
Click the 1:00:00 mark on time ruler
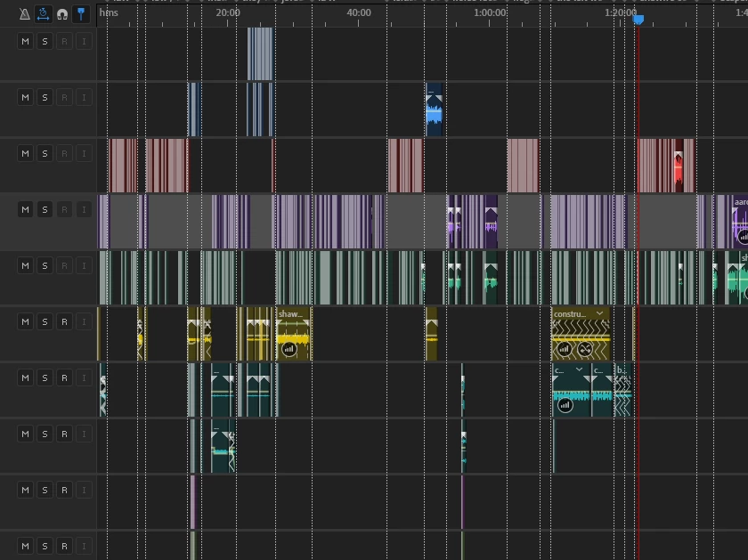[x=490, y=12]
